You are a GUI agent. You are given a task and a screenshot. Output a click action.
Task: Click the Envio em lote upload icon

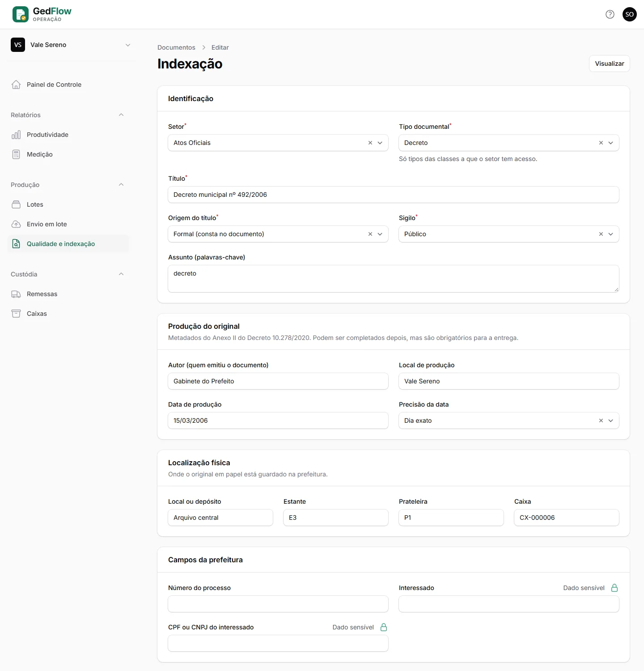click(16, 224)
